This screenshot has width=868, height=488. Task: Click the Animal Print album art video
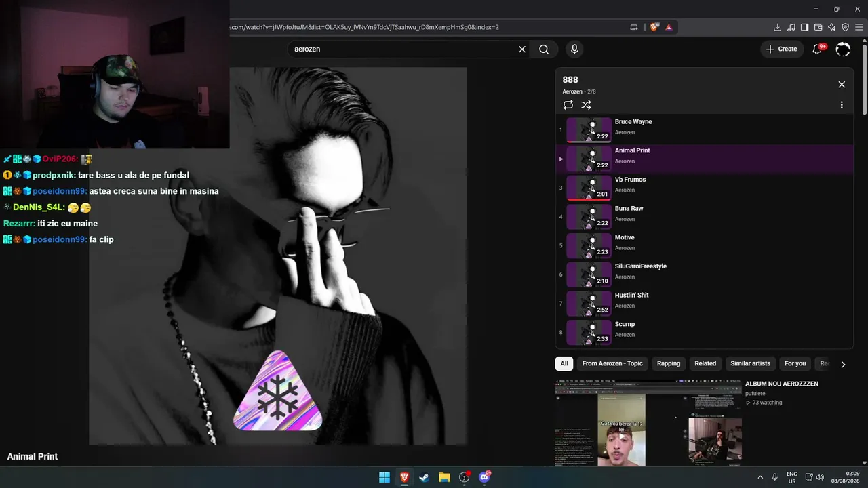pyautogui.click(x=277, y=256)
